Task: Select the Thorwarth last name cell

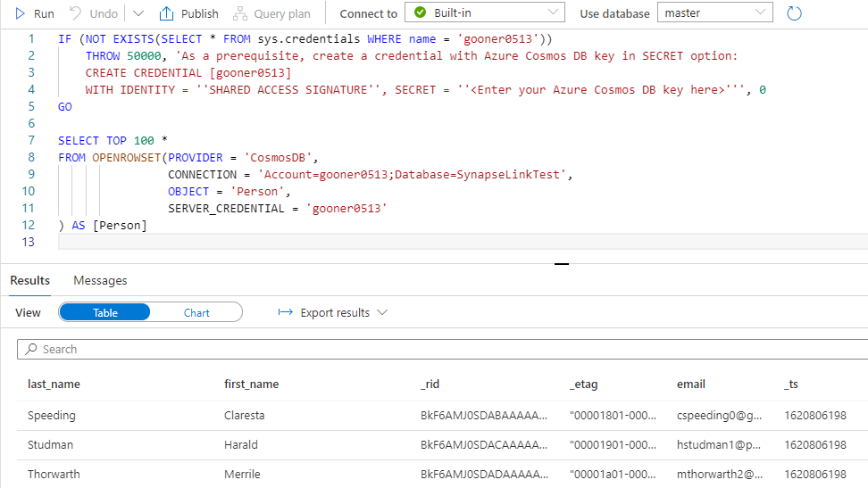Action: click(x=54, y=474)
